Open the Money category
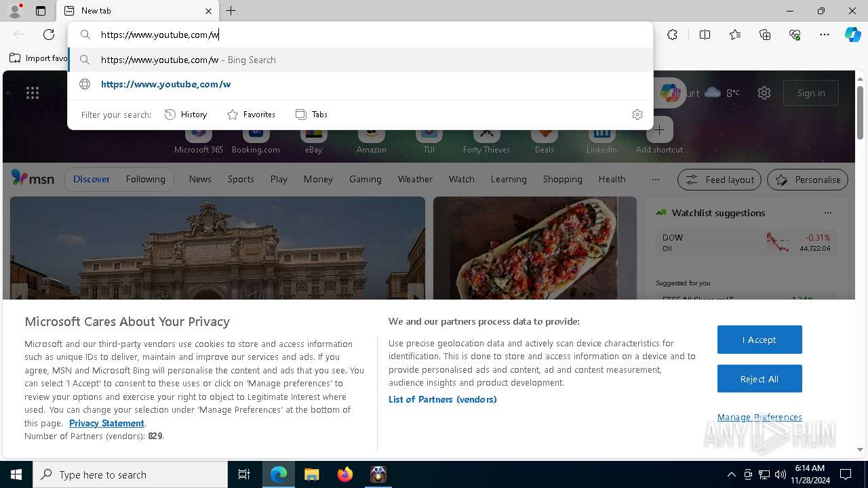 coord(318,179)
